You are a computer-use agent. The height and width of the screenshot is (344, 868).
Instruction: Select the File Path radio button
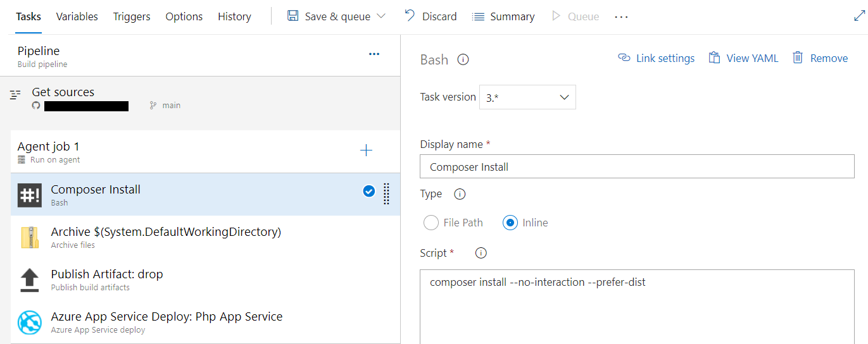[431, 223]
